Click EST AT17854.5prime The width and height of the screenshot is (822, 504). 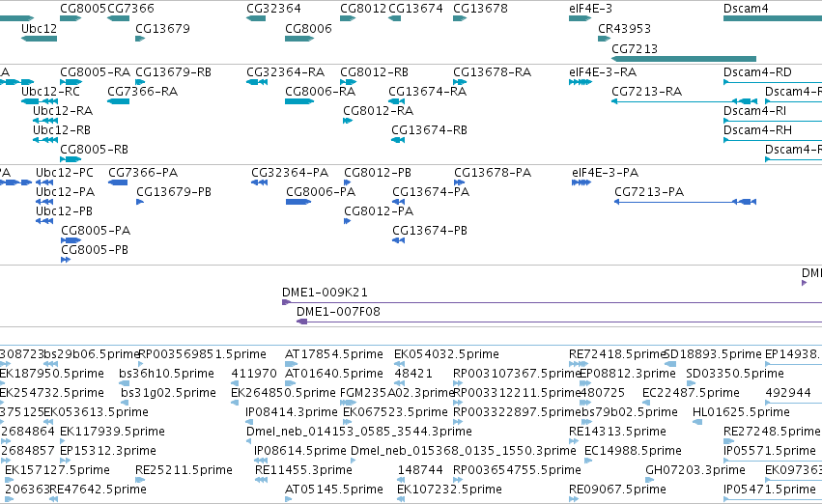(x=291, y=364)
